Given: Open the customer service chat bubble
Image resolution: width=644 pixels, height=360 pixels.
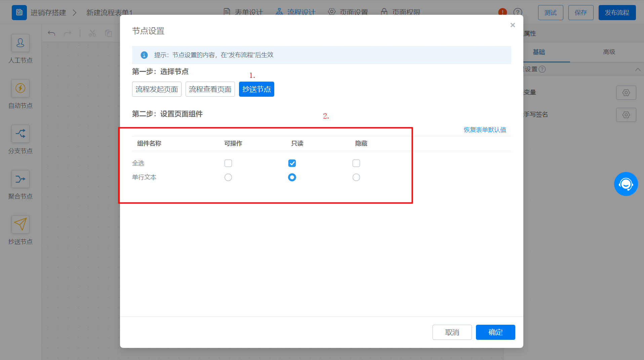Looking at the screenshot, I should tap(626, 184).
